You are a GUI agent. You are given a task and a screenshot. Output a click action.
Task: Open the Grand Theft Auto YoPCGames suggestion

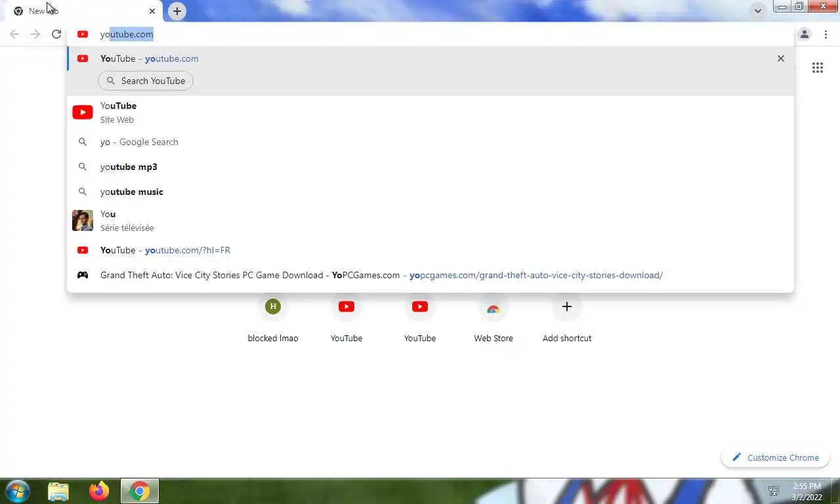pyautogui.click(x=430, y=275)
